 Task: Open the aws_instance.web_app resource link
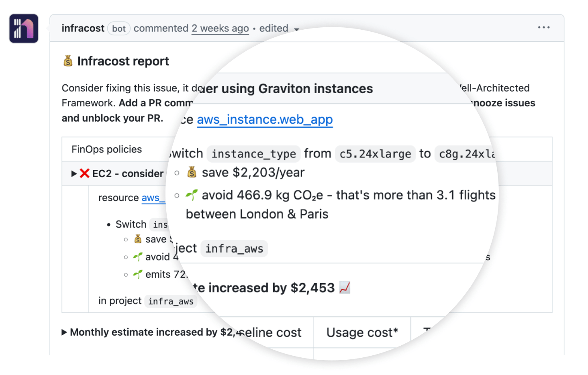click(265, 119)
